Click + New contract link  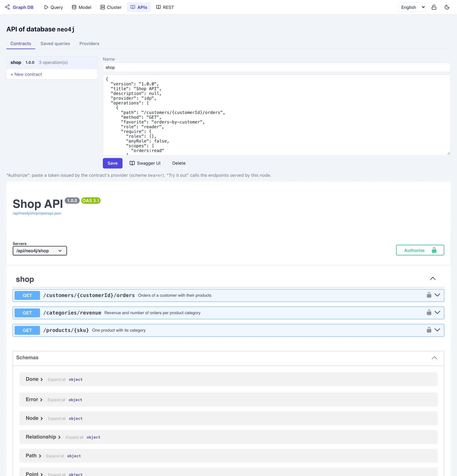[26, 74]
